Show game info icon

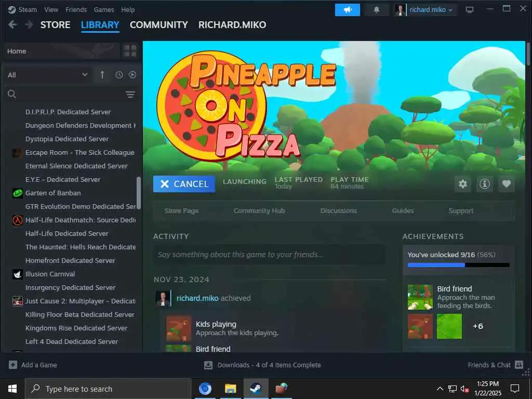coord(485,184)
